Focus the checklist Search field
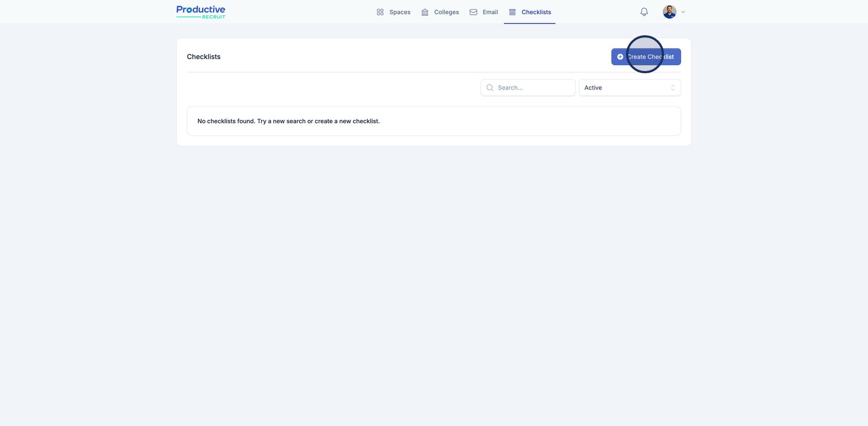Screen dimensions: 868x426 528,88
